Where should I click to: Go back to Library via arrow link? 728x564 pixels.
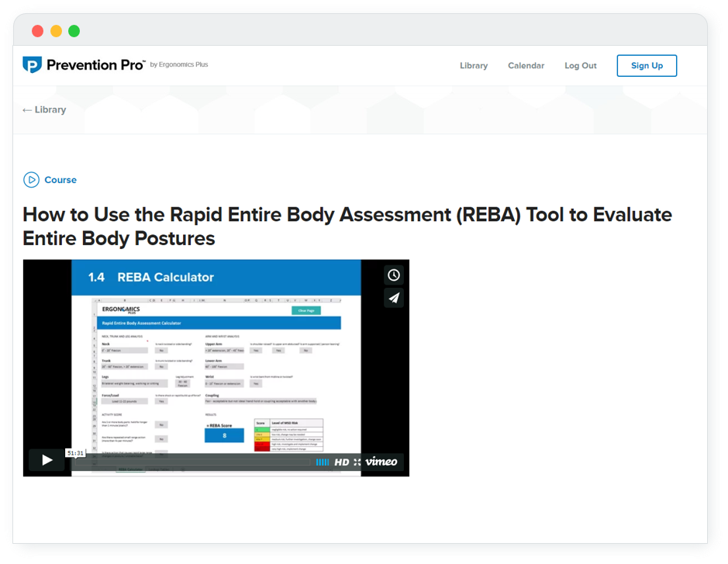(44, 109)
